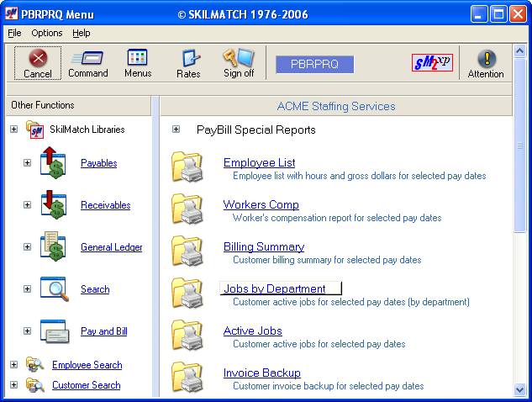Open the Employee List report link
532x402 pixels.
(259, 162)
